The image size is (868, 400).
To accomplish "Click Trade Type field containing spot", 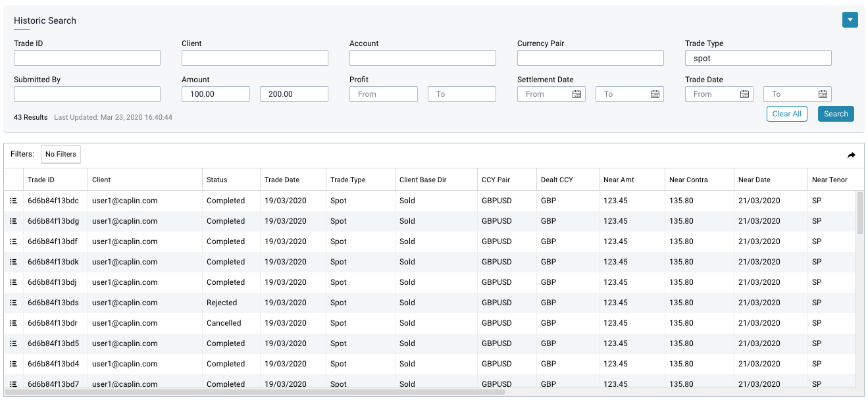I will (x=758, y=58).
